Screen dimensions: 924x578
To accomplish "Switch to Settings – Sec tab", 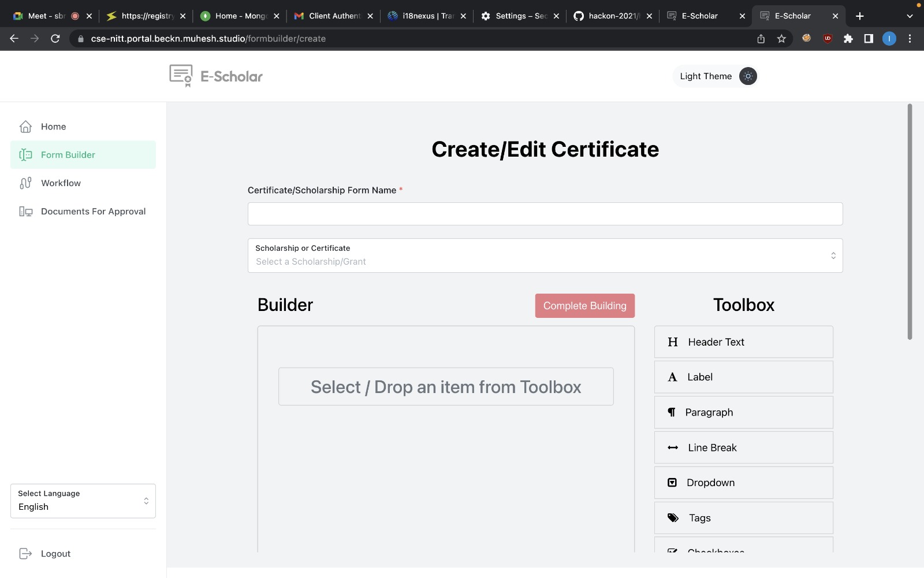I will [521, 16].
